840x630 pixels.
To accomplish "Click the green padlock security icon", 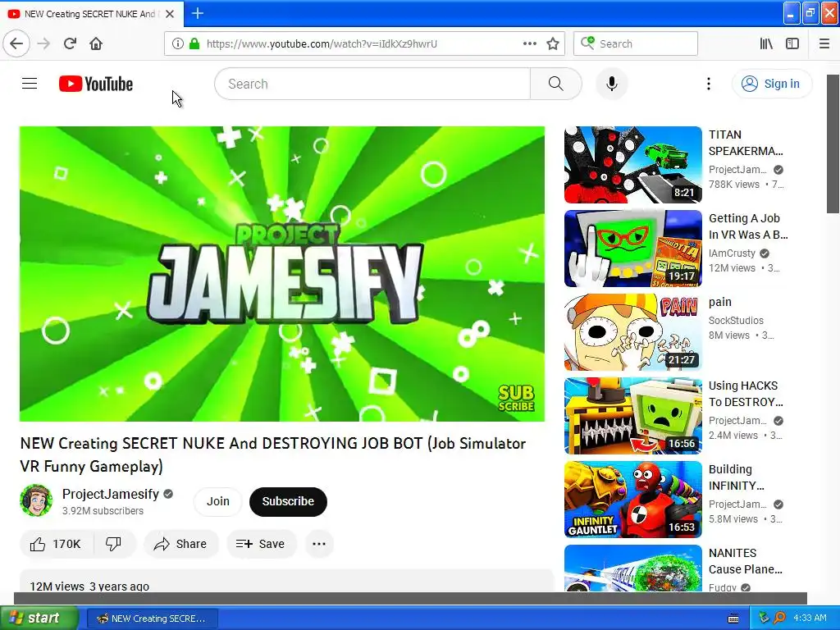I will 194,43.
